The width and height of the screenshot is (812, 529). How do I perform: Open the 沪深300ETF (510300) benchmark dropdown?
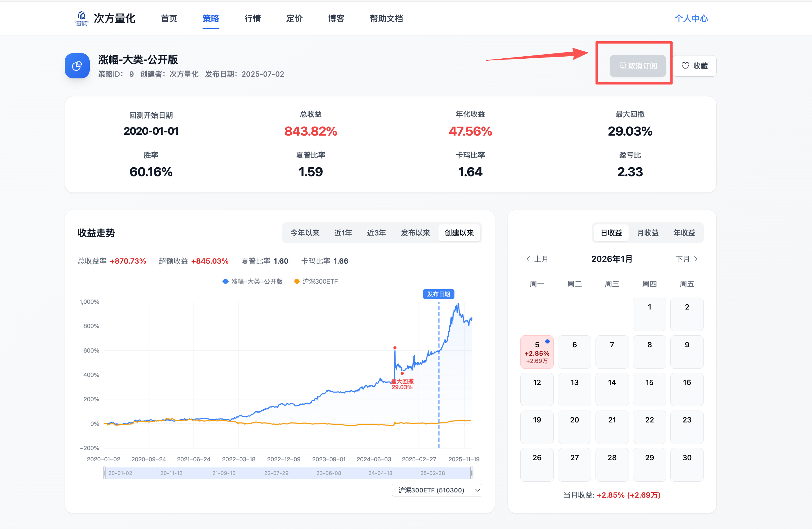tap(437, 490)
